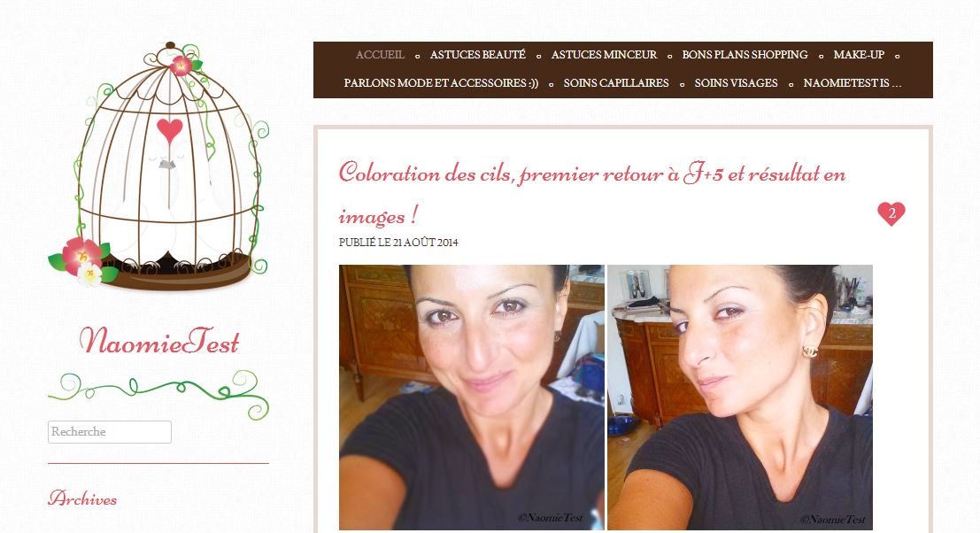Click the pink flower on cage base
Viewport: 980px width, 533px height.
81,258
